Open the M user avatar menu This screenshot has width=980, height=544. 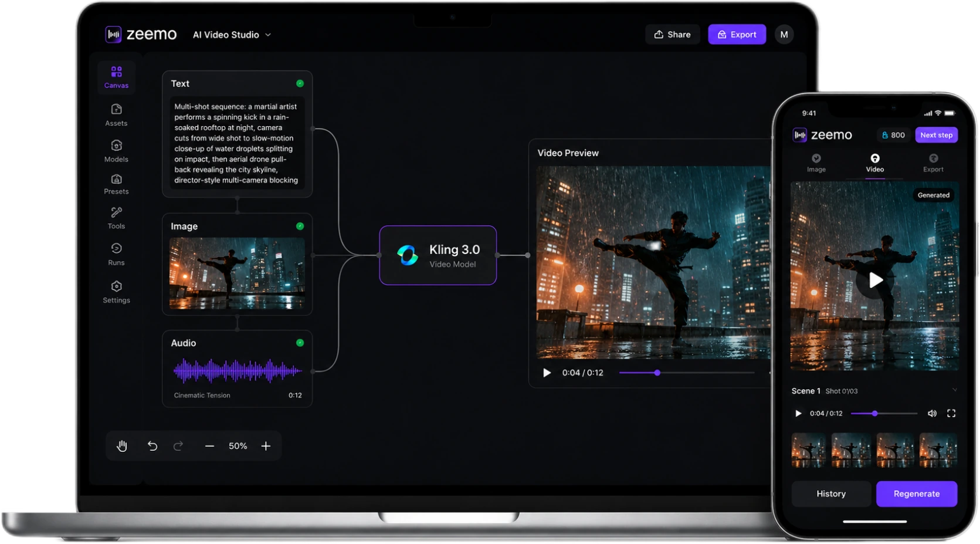784,35
